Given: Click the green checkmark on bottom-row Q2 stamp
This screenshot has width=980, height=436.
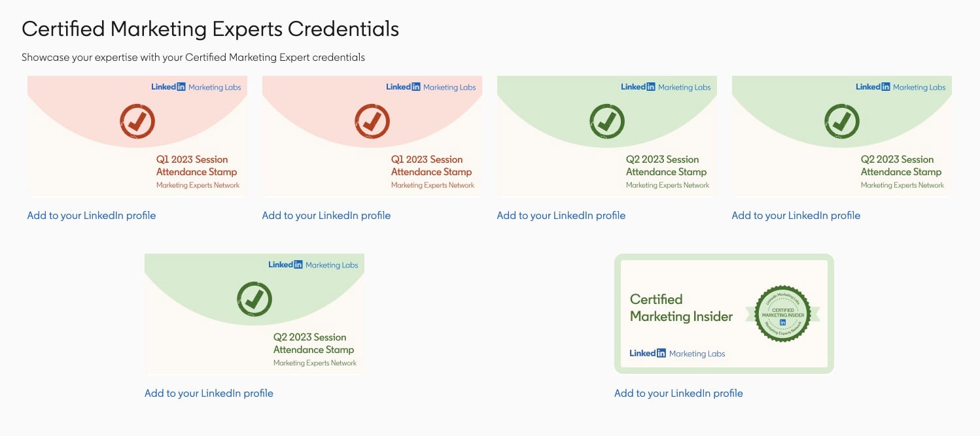Looking at the screenshot, I should (254, 299).
